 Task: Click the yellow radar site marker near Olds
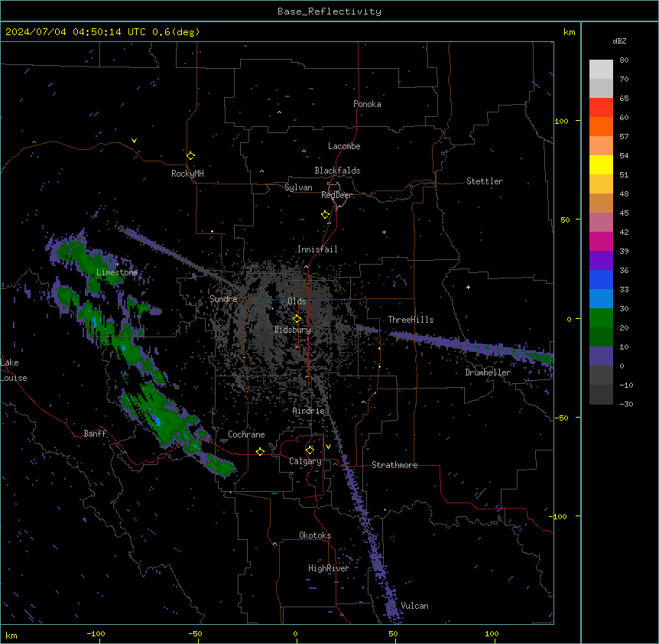(x=297, y=319)
